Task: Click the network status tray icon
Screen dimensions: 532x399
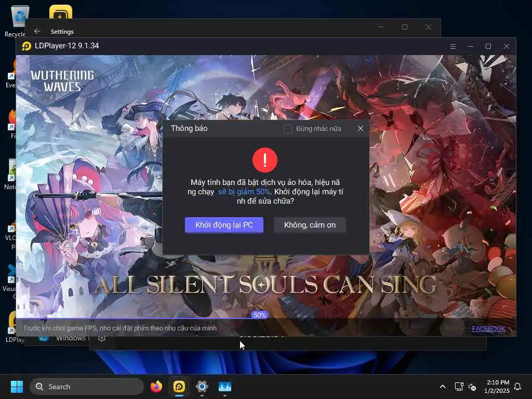Action: (459, 387)
